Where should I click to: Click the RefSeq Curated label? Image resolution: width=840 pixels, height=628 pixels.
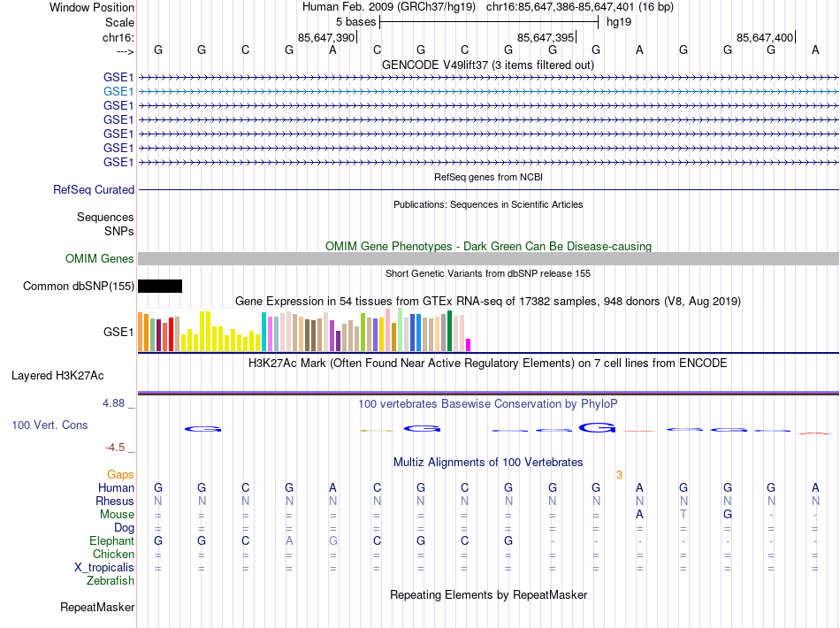click(x=94, y=189)
